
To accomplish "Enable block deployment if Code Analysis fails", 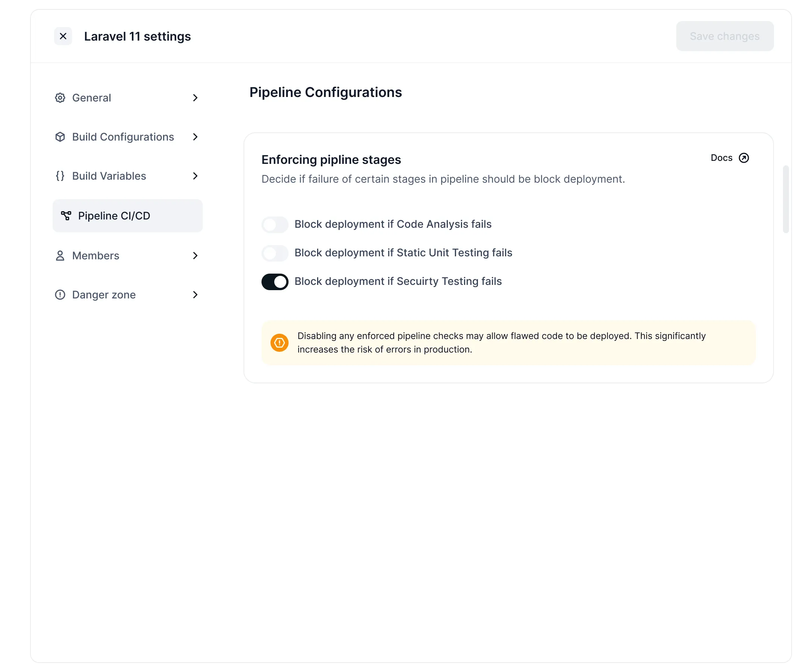I will (275, 224).
